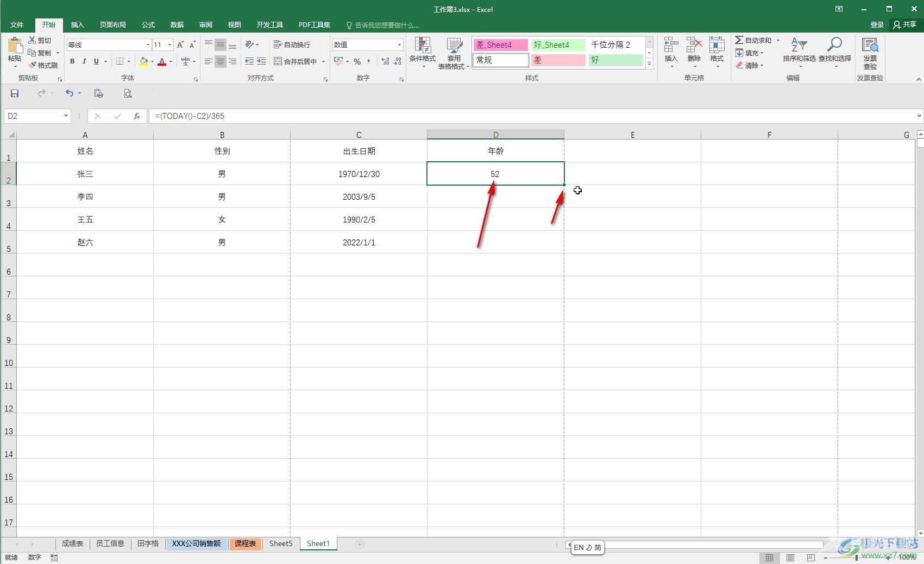Apply the pink 差_Sheet4 cell style
The image size is (924, 564).
click(x=500, y=45)
